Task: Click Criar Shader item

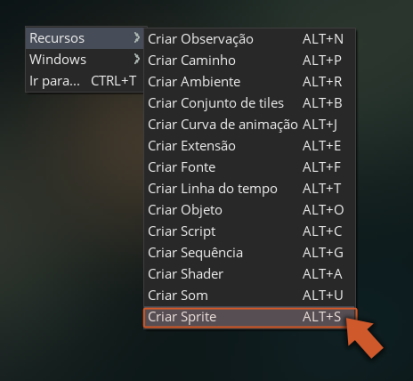Action: tap(250, 274)
